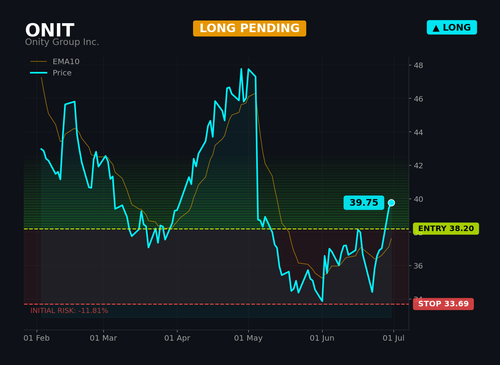Click the ONIT ticker title
Viewport: 500px width, 365px height.
tap(50, 30)
